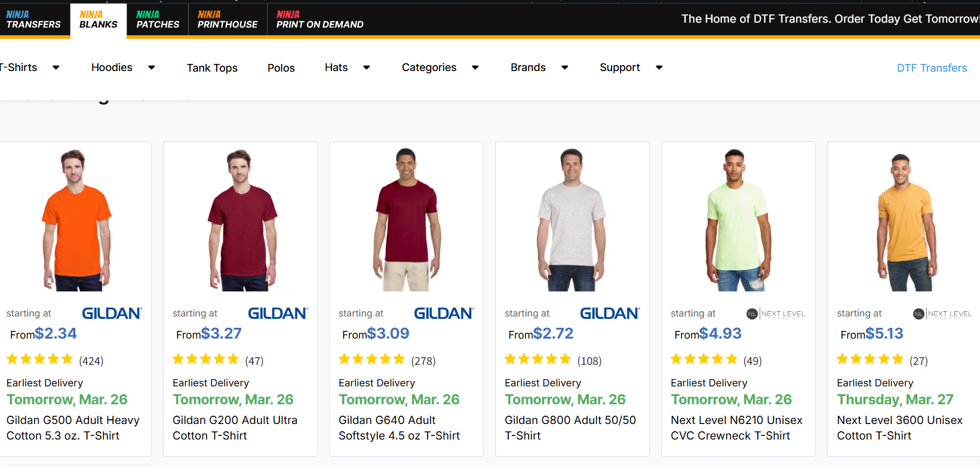This screenshot has width=980, height=467.
Task: Go to Ninja Print On Demand tab
Action: point(320,20)
